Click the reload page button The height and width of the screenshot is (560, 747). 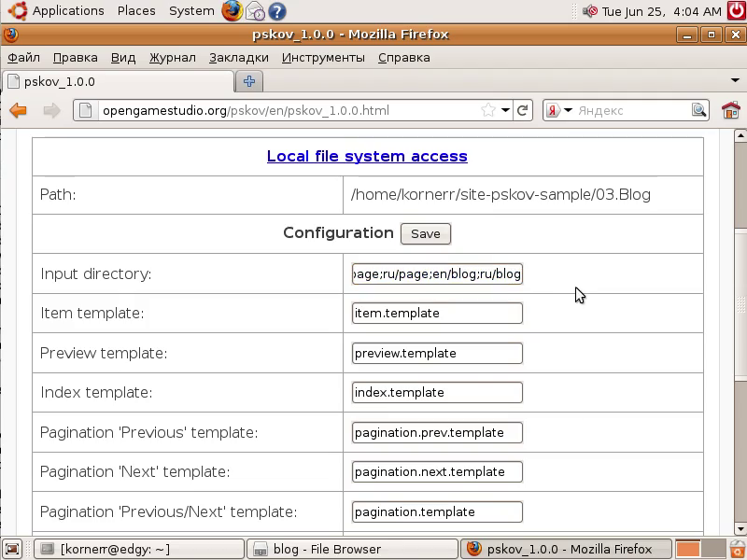(x=523, y=110)
